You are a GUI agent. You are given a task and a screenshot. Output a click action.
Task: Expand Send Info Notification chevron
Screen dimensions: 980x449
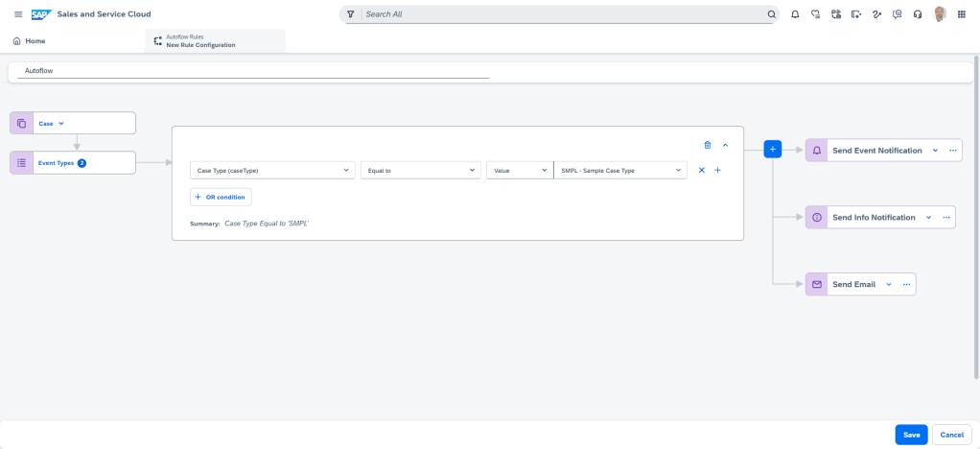[928, 218]
